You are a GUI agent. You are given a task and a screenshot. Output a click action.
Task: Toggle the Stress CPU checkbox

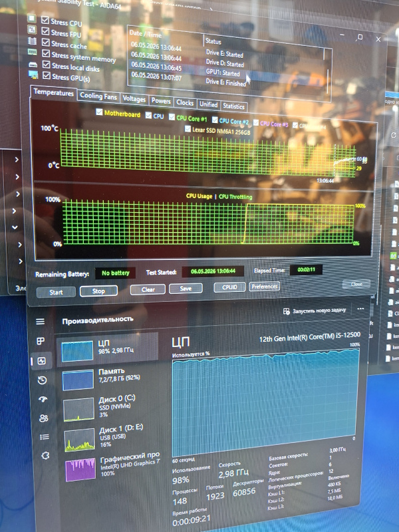coord(45,20)
